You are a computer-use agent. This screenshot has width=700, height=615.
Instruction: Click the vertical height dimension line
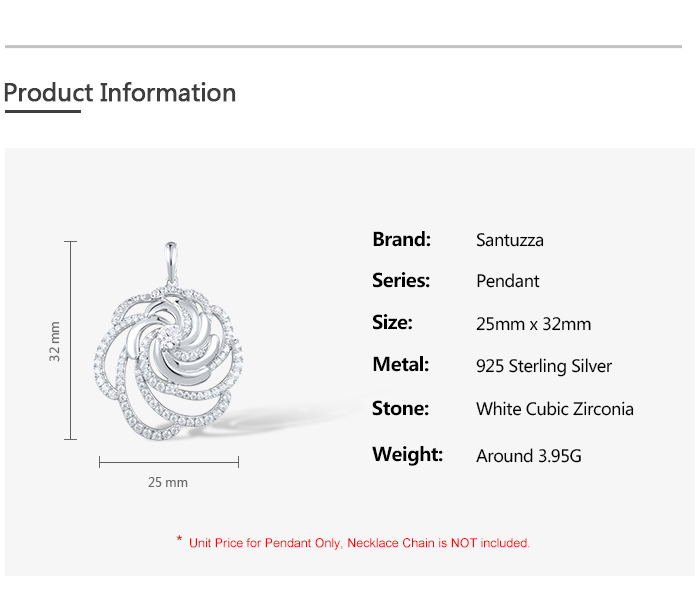(x=70, y=340)
